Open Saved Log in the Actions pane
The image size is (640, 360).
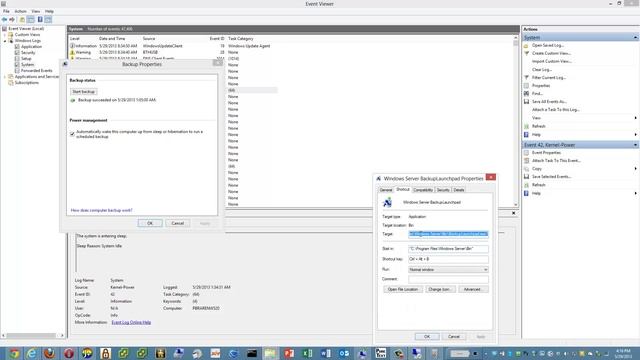547,45
